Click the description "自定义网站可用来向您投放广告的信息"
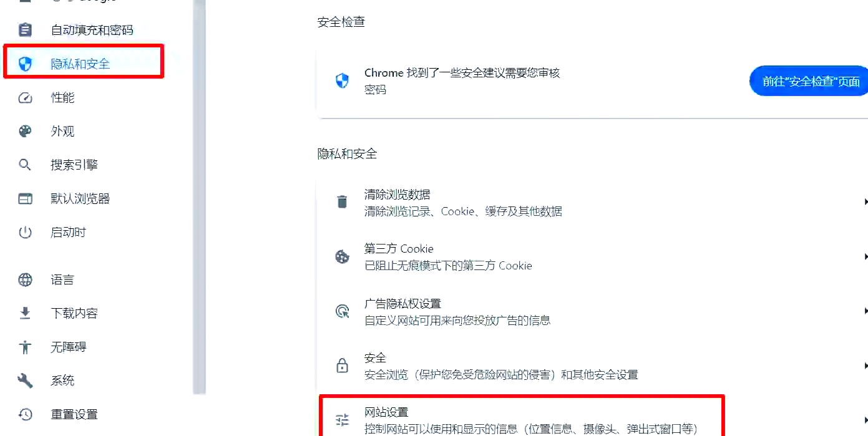 pos(457,321)
